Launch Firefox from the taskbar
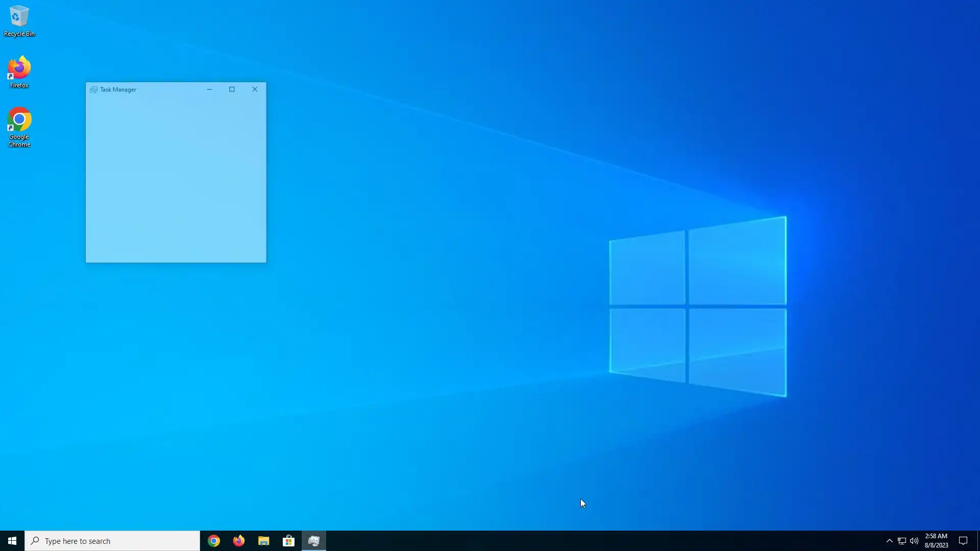 point(239,541)
